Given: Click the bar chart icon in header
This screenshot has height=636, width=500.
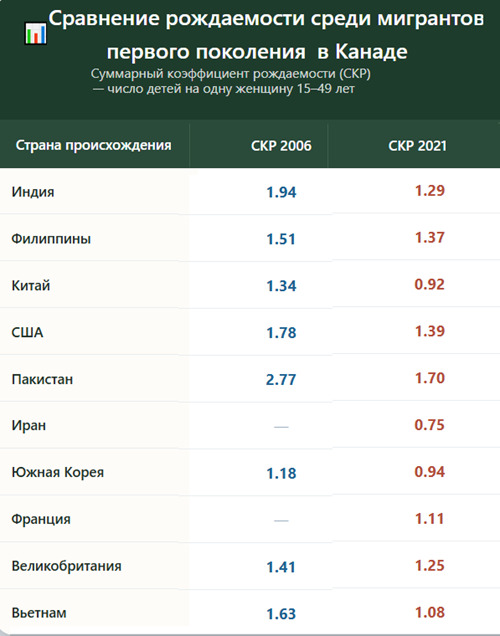Looking at the screenshot, I should click(x=36, y=33).
